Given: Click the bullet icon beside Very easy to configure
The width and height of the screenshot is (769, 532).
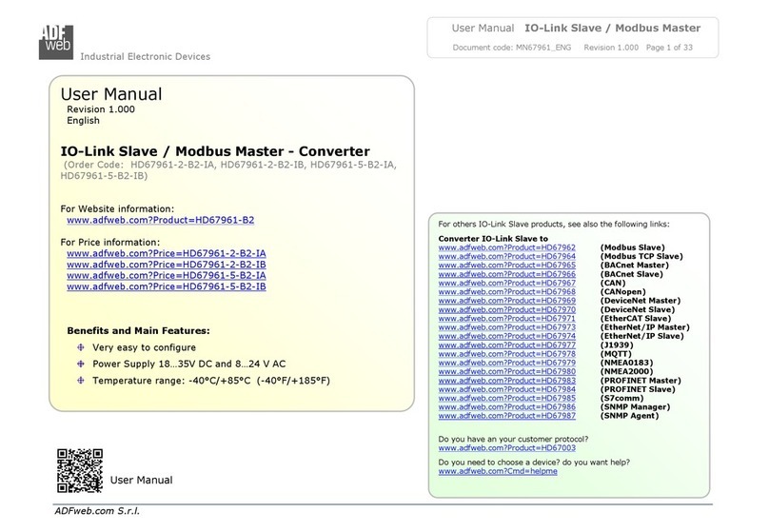Looking at the screenshot, I should click(81, 347).
